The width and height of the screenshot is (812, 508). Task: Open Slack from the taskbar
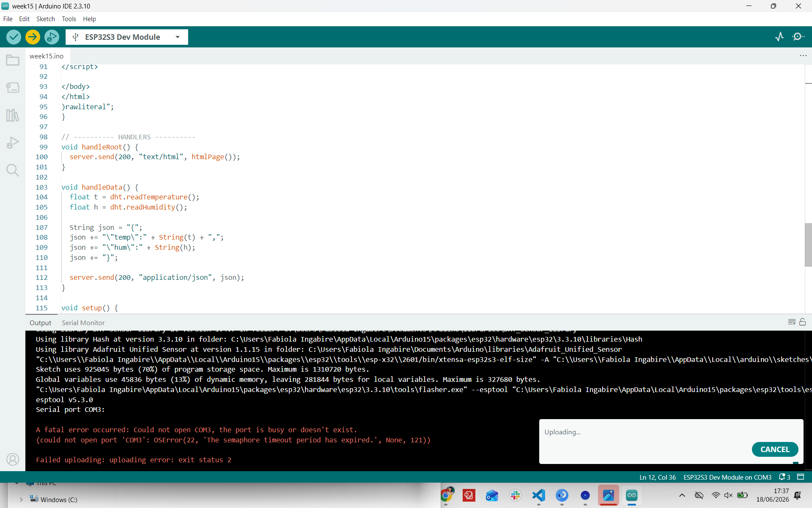(516, 495)
